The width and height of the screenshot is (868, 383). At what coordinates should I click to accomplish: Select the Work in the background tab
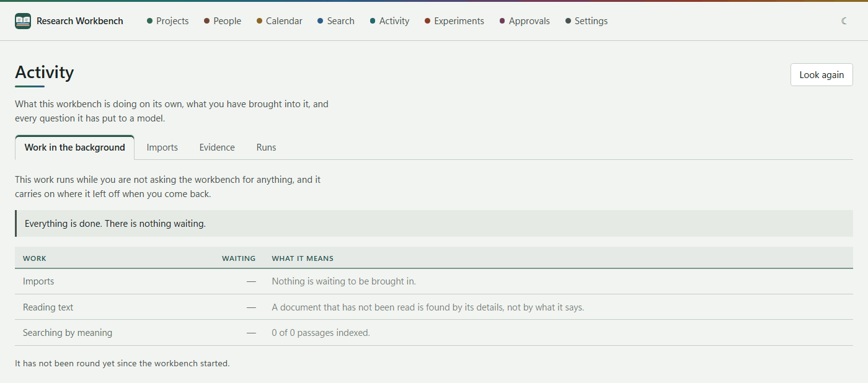click(x=74, y=147)
